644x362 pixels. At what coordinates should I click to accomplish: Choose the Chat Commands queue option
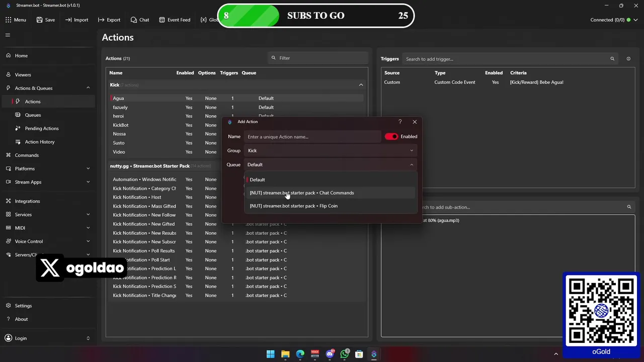pyautogui.click(x=331, y=193)
